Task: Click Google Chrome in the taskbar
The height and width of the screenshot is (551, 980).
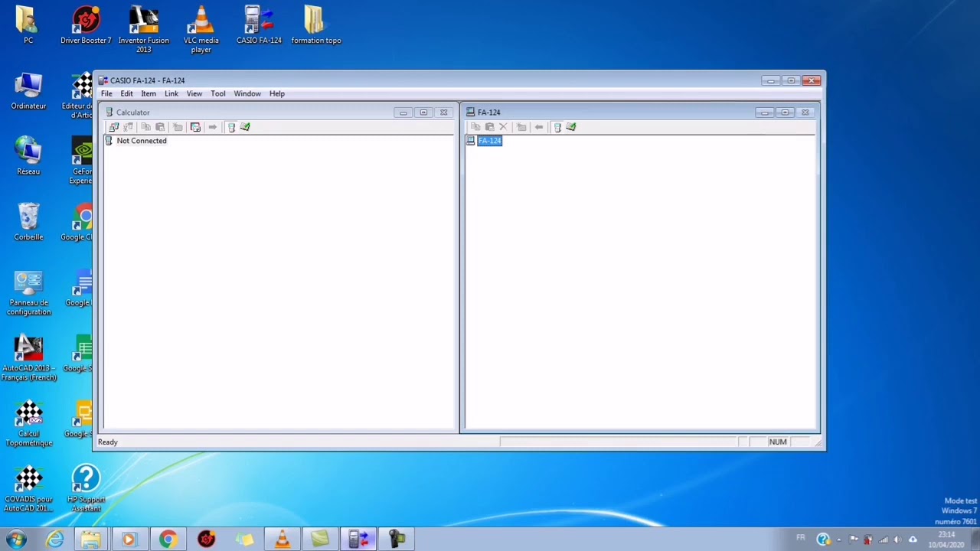Action: (168, 539)
